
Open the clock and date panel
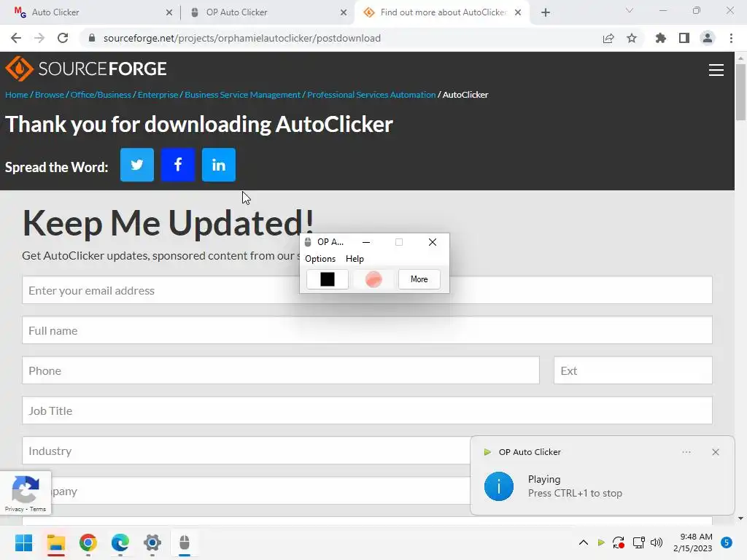[x=693, y=542]
